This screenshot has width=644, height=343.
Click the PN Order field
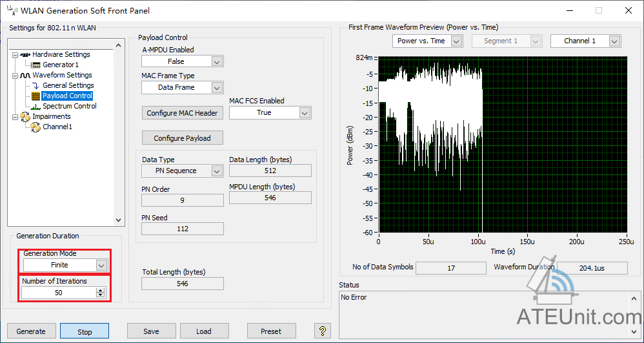click(183, 200)
